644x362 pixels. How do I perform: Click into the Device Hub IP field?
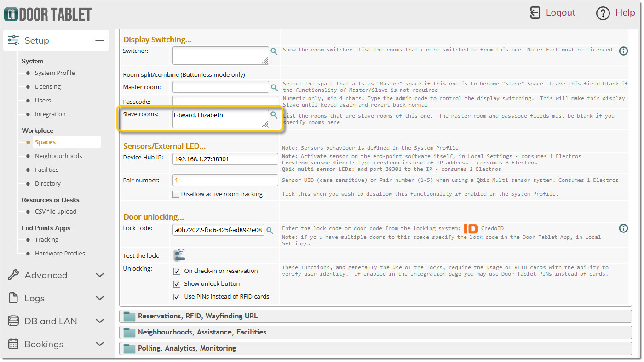(225, 159)
